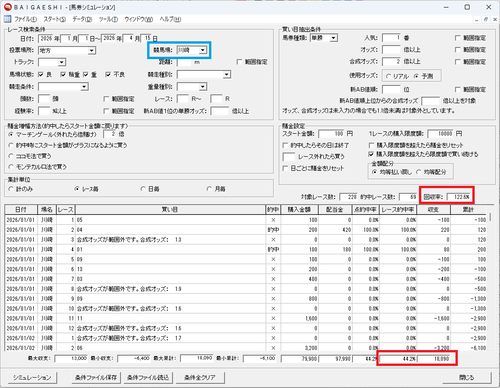Click the 対象レース数 field showing 220
This screenshot has width=500, height=388.
(x=348, y=197)
